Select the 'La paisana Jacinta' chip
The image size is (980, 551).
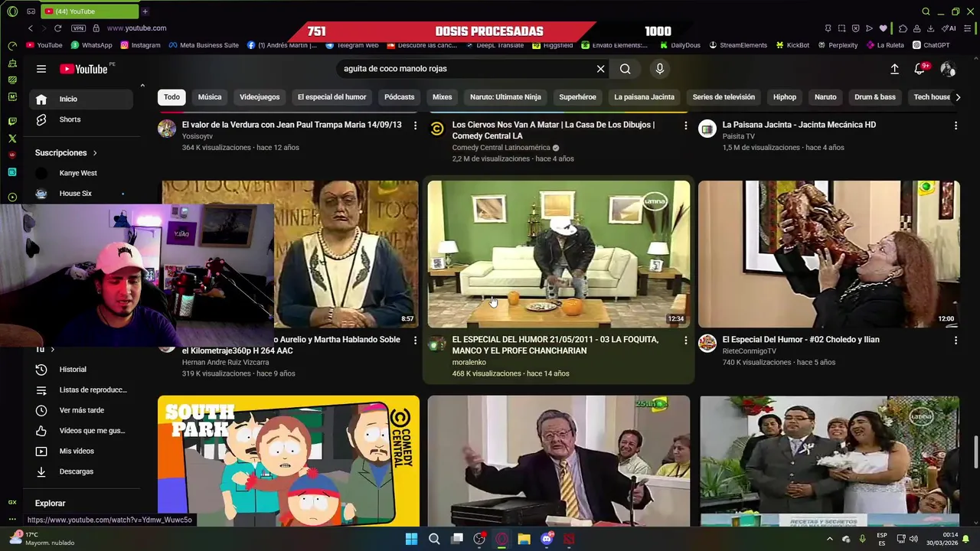pyautogui.click(x=644, y=97)
